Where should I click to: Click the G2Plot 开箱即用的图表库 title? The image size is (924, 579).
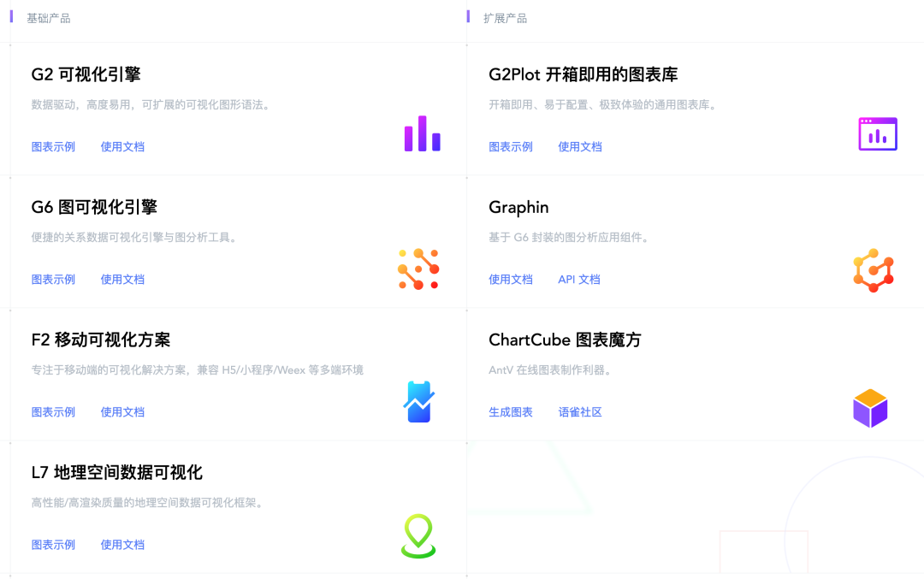click(583, 74)
